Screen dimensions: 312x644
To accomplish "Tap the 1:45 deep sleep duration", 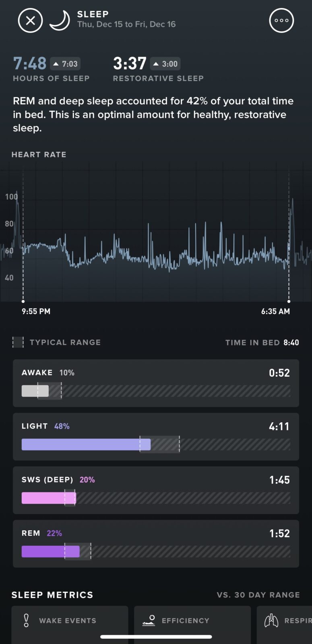I will coord(279,480).
